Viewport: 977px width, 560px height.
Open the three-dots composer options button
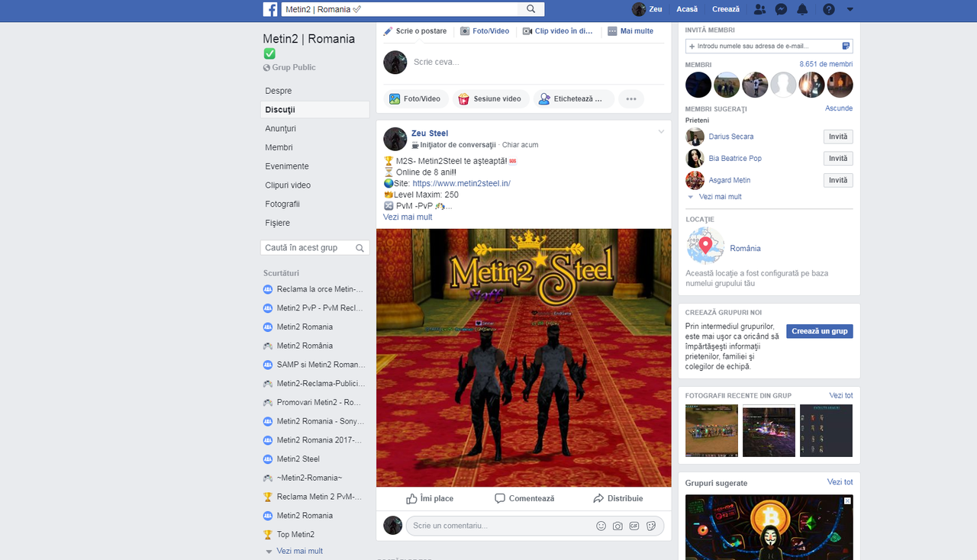pyautogui.click(x=631, y=99)
